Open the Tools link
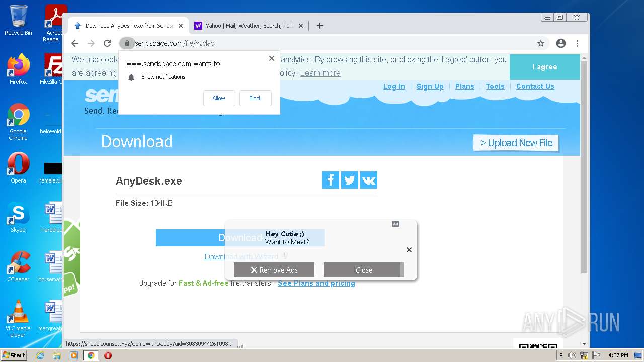The height and width of the screenshot is (362, 644). (x=495, y=86)
